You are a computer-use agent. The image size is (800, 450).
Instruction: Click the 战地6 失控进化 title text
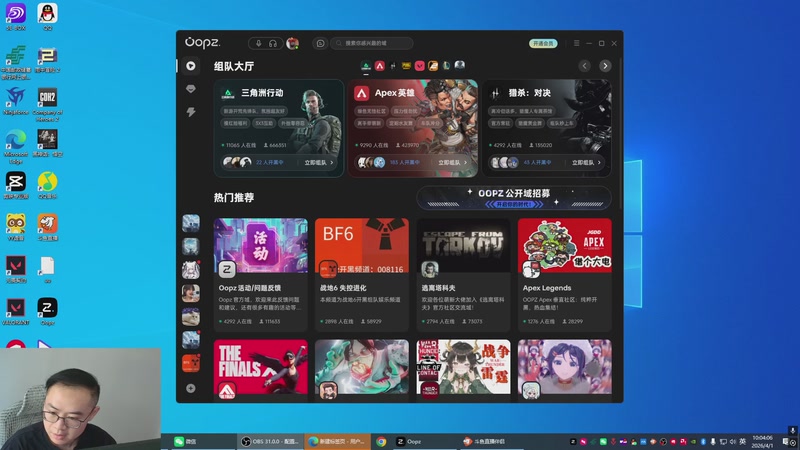coord(343,288)
